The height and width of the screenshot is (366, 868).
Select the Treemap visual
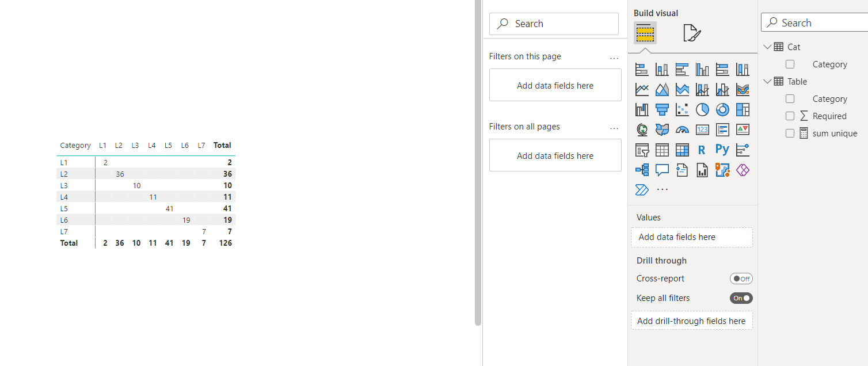click(x=743, y=109)
